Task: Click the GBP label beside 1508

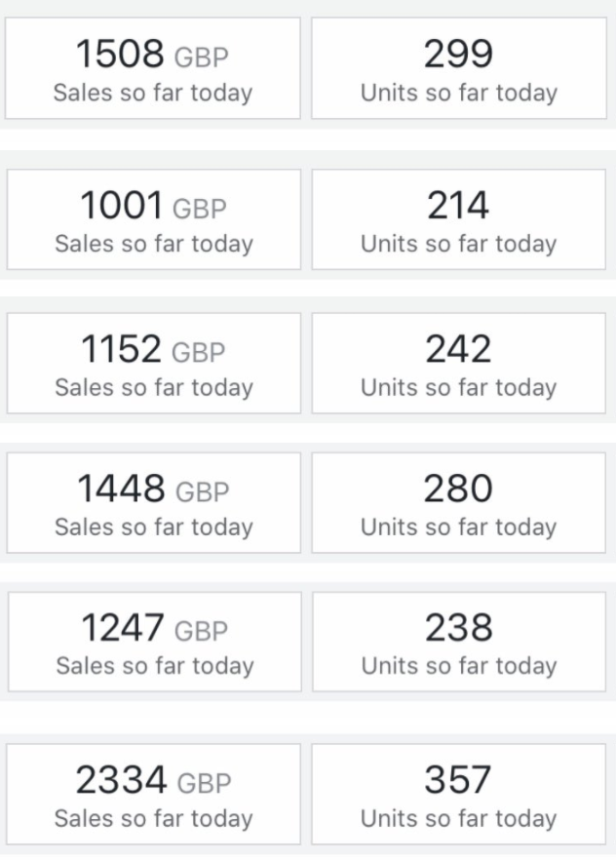Action: pos(202,58)
